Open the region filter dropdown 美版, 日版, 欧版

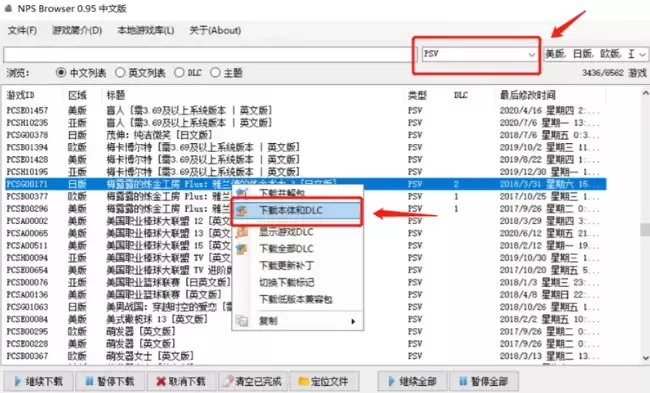coord(596,54)
